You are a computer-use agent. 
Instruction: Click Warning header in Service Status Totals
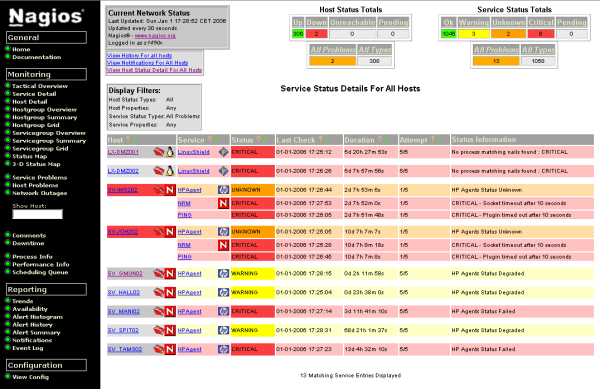coord(473,23)
